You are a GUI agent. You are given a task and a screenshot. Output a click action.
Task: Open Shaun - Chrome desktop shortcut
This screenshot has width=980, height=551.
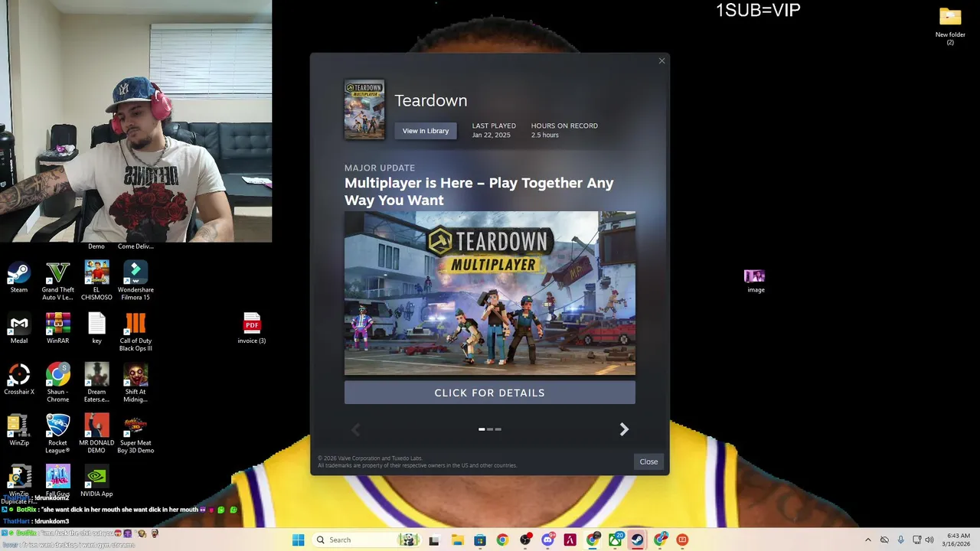[57, 383]
